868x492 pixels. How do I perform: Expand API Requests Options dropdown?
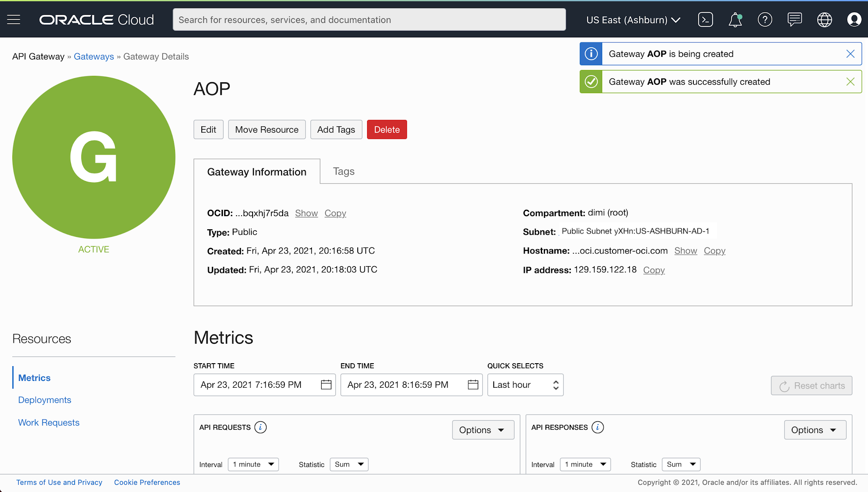(483, 430)
